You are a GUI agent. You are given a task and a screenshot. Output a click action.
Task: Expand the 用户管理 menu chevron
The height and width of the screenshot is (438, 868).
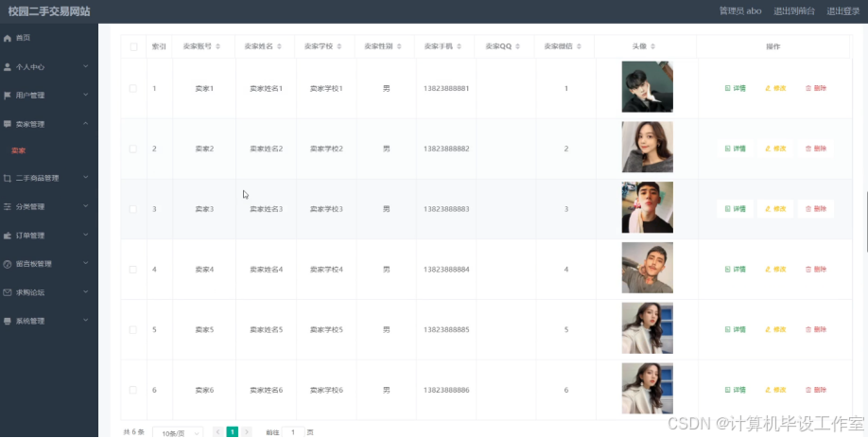click(86, 95)
